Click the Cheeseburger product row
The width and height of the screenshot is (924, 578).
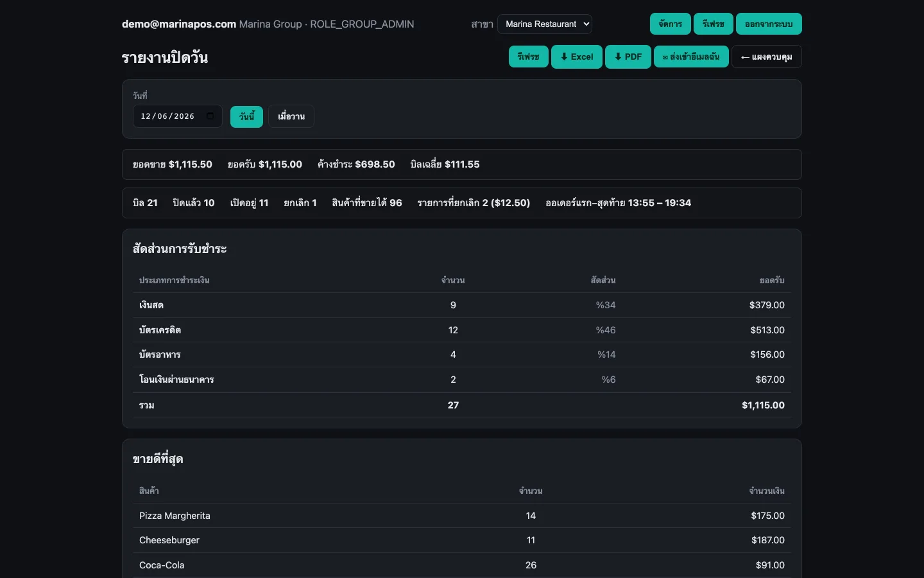pos(462,540)
